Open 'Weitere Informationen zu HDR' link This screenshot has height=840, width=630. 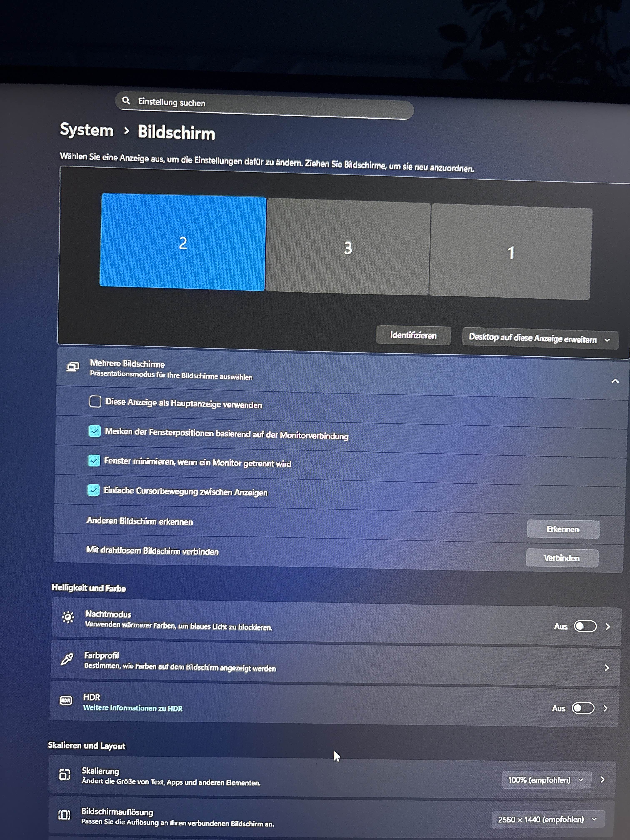[132, 708]
